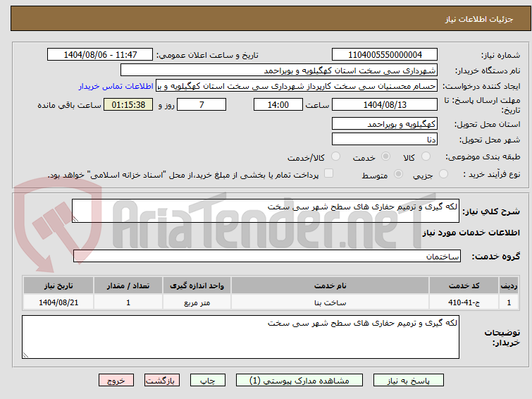Select the کالا radio button
532x399 pixels.
coord(426,156)
